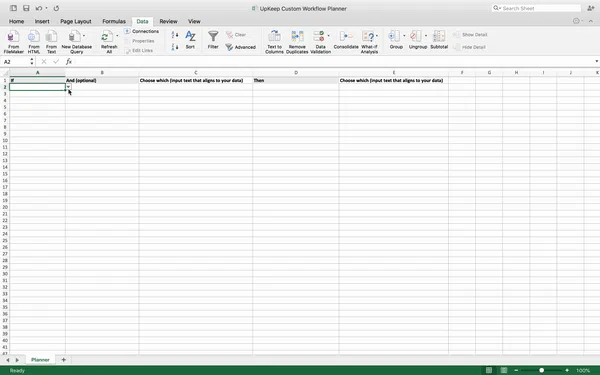The image size is (600, 375).
Task: Import data From Text
Action: (x=51, y=42)
